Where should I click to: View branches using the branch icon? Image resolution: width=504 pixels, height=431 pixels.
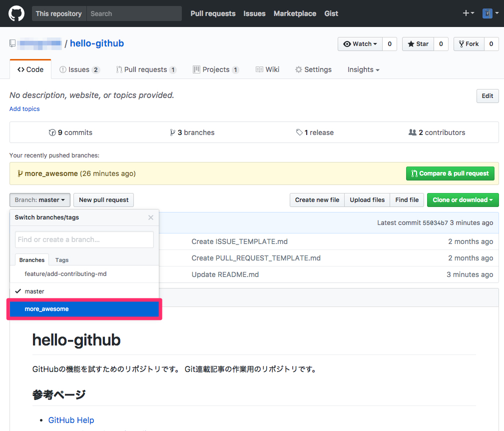pyautogui.click(x=172, y=132)
